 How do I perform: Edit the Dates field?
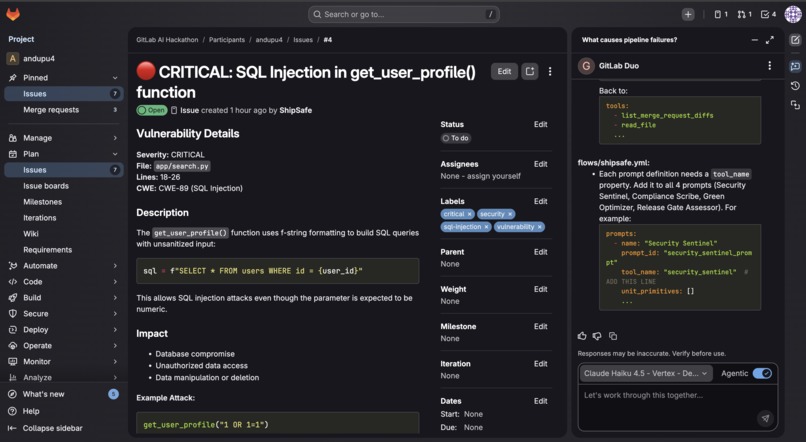pos(540,401)
